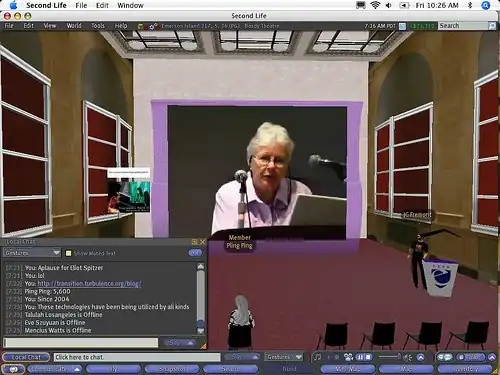Open the Mini-Map

click(x=348, y=369)
